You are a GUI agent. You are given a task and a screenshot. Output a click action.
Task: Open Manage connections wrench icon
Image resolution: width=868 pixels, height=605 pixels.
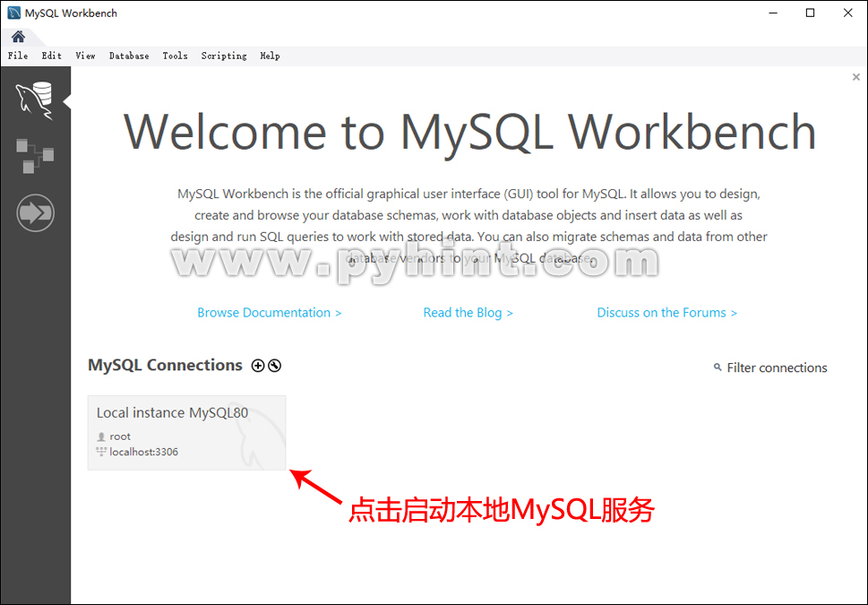click(275, 366)
